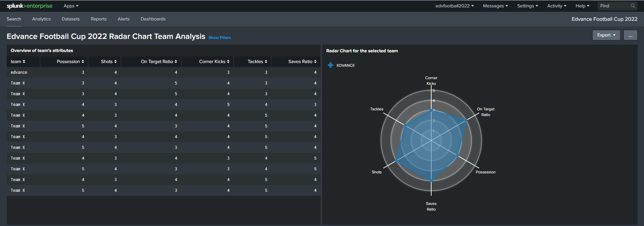This screenshot has height=226, width=644.
Task: Select the edvance team row
Action: click(163, 72)
